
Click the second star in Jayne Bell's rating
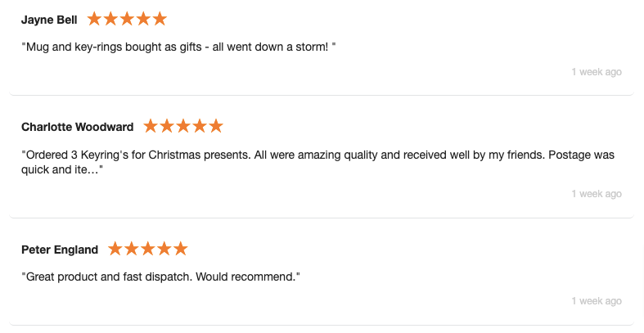click(110, 19)
